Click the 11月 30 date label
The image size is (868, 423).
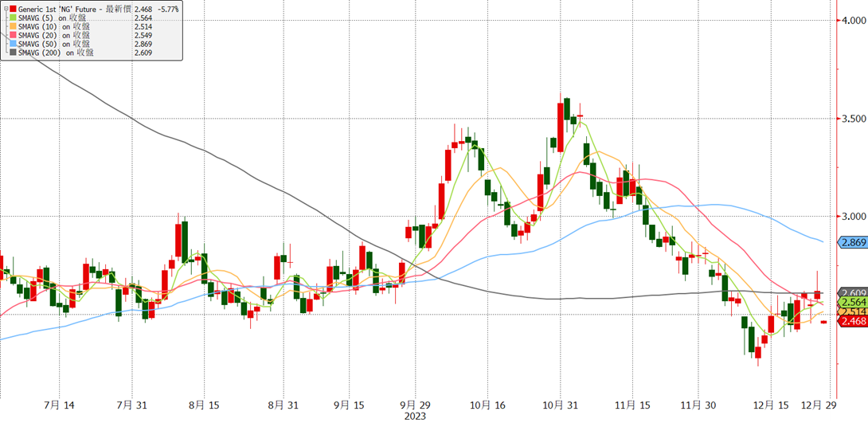700,405
